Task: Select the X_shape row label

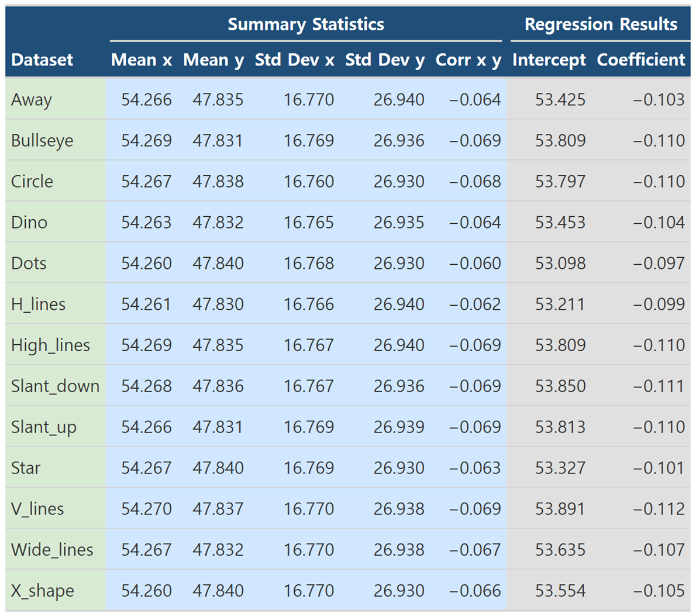Action: 42,591
